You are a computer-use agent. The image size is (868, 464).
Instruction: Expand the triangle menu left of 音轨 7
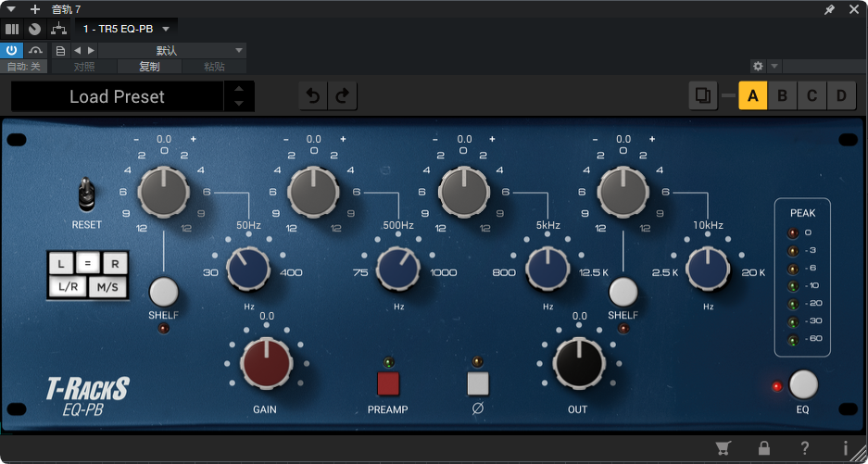click(x=10, y=9)
